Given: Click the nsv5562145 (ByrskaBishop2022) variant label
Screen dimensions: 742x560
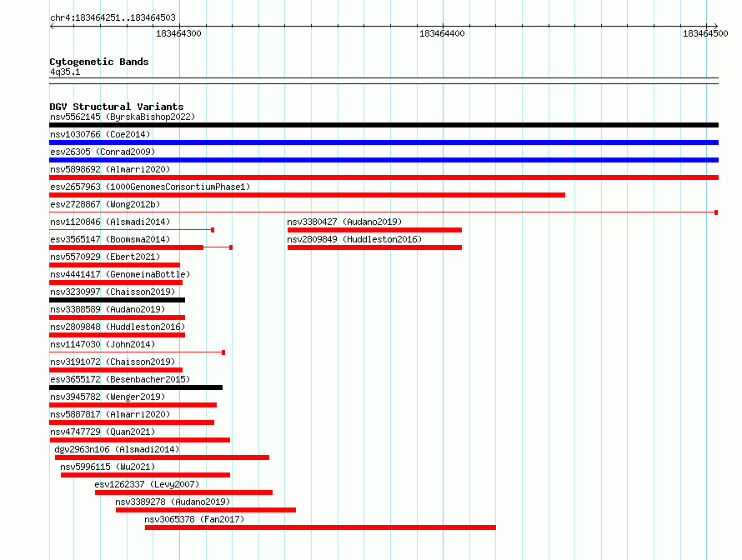Looking at the screenshot, I should [x=123, y=117].
